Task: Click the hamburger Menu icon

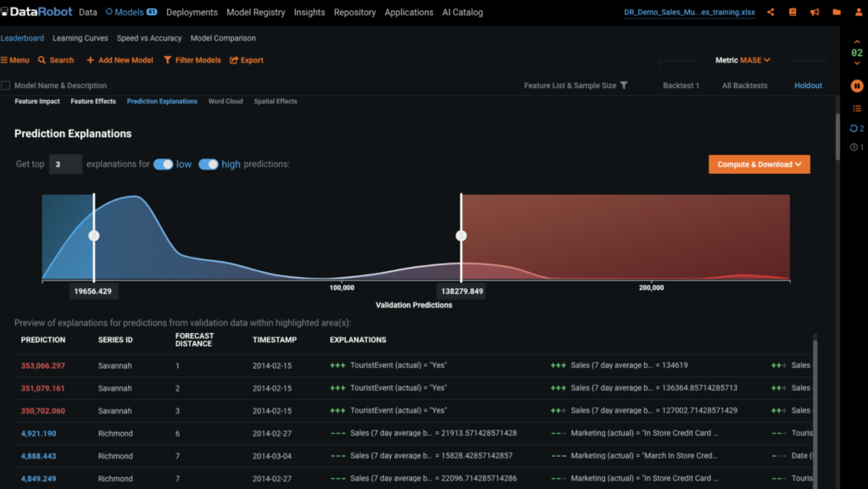Action: point(4,60)
